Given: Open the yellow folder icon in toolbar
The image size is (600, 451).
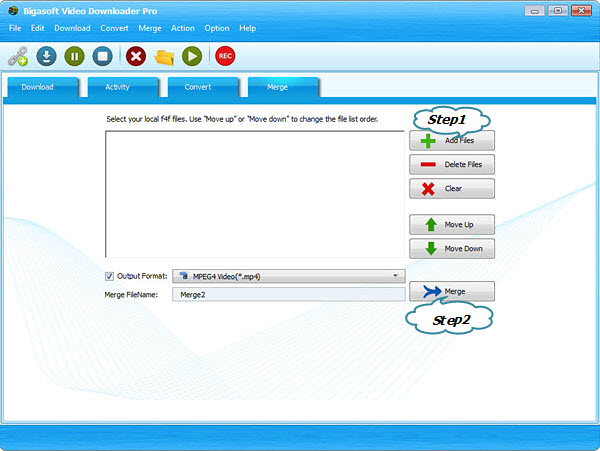Looking at the screenshot, I should [164, 57].
